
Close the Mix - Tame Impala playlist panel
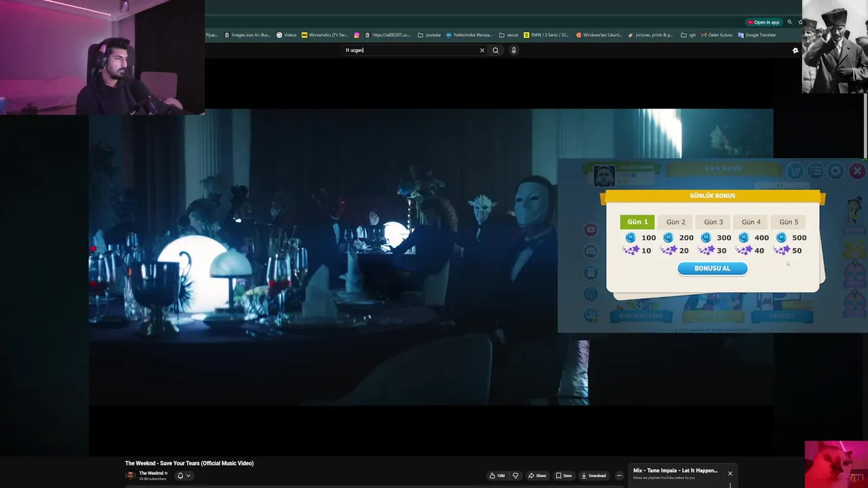(730, 473)
